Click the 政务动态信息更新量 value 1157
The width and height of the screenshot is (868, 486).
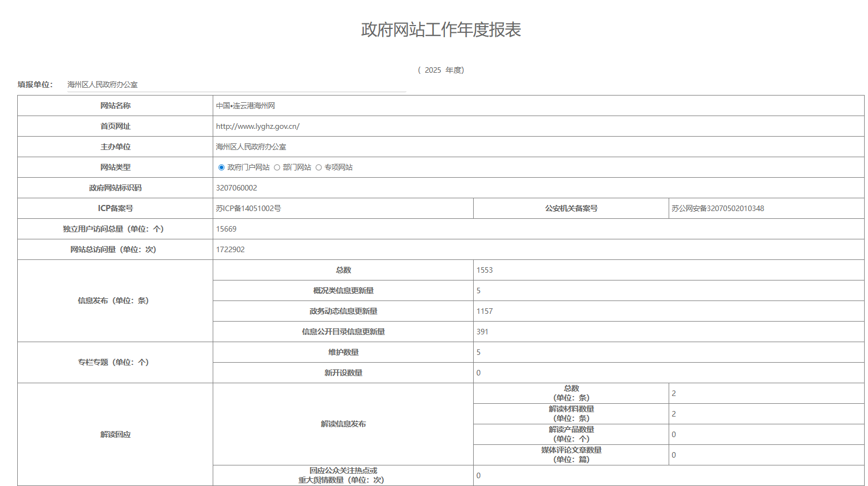coord(483,310)
